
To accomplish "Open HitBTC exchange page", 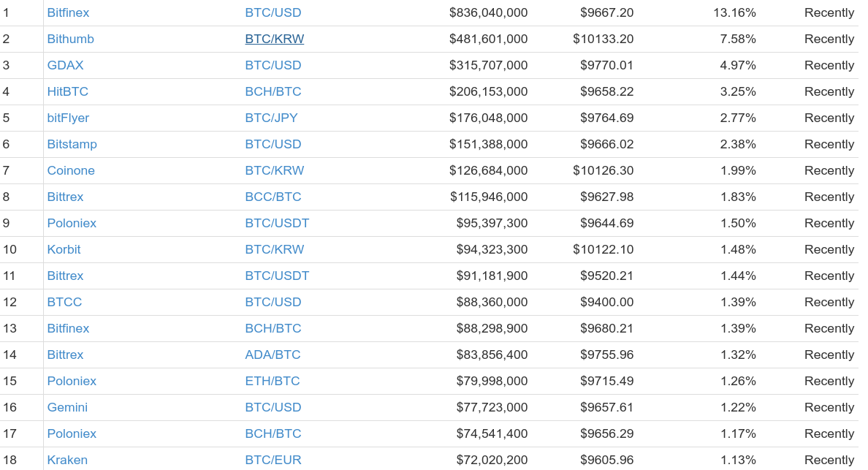I will (67, 91).
